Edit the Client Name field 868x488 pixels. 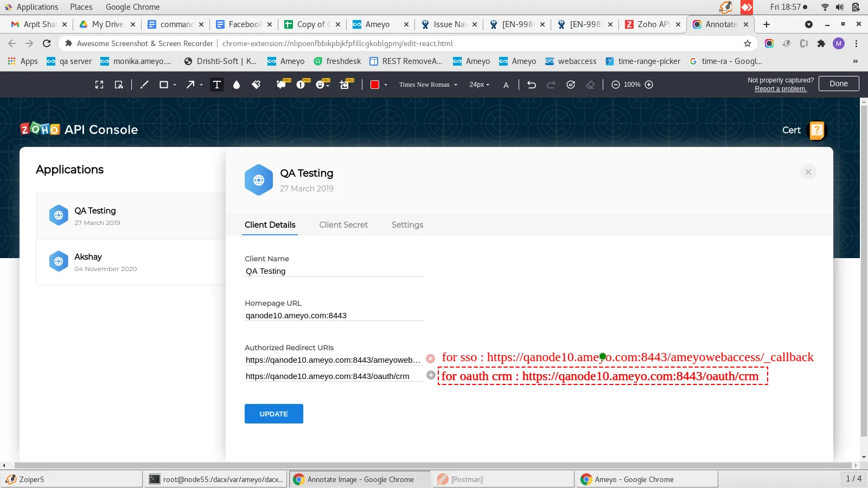pyautogui.click(x=334, y=271)
